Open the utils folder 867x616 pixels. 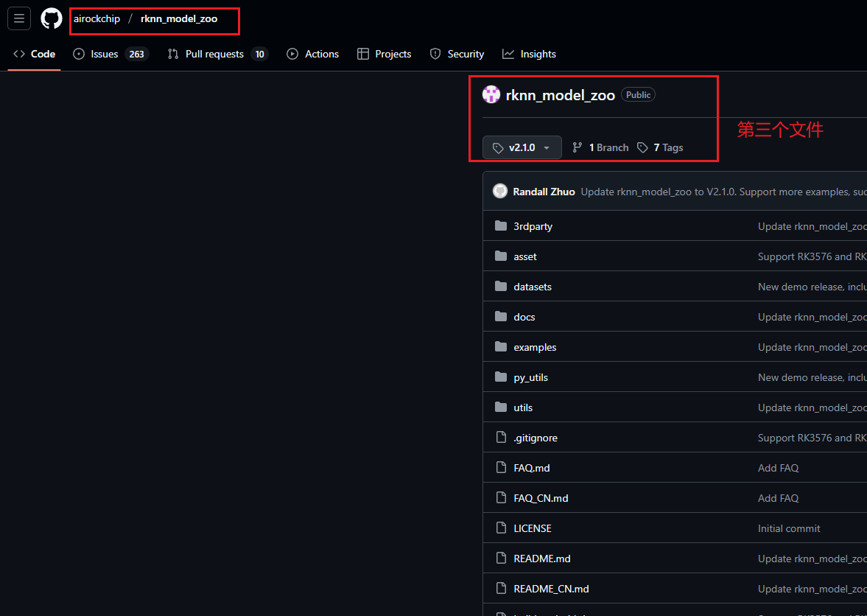point(523,407)
